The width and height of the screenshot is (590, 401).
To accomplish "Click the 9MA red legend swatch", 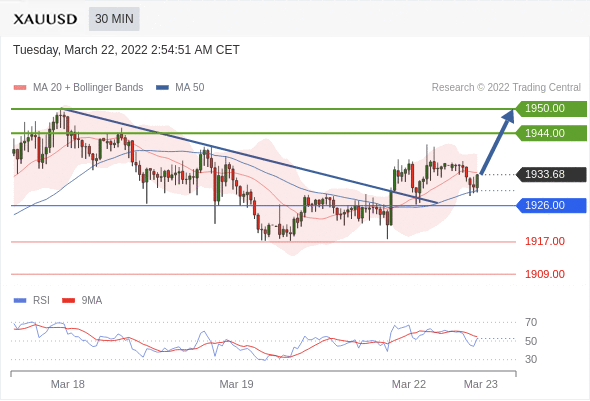I will pos(68,301).
